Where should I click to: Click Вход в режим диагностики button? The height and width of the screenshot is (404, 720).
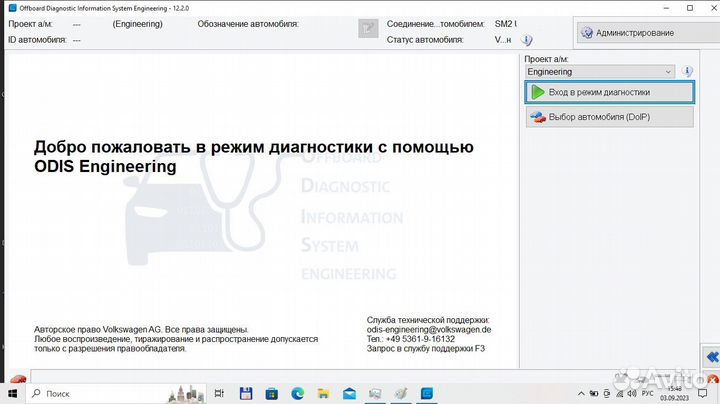(x=609, y=92)
